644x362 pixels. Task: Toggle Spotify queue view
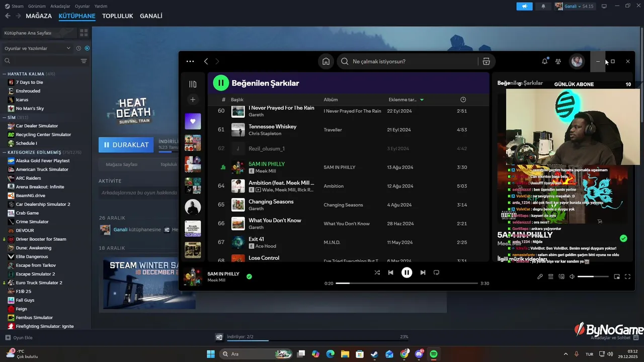click(x=550, y=277)
